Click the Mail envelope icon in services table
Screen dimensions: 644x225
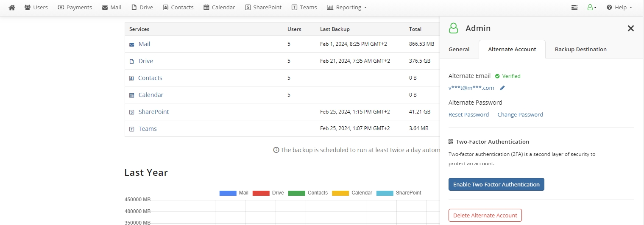pyautogui.click(x=132, y=44)
